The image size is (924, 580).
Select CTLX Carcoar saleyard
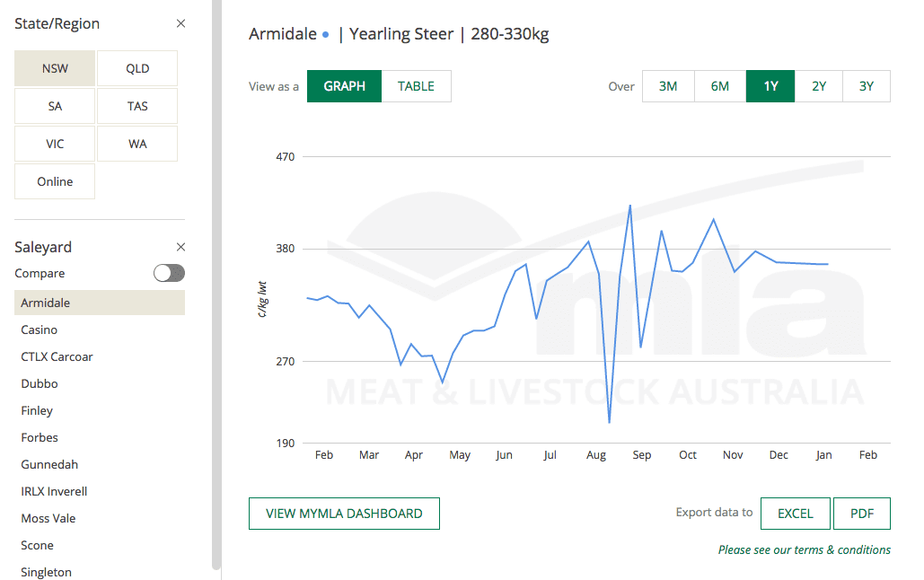coord(57,356)
